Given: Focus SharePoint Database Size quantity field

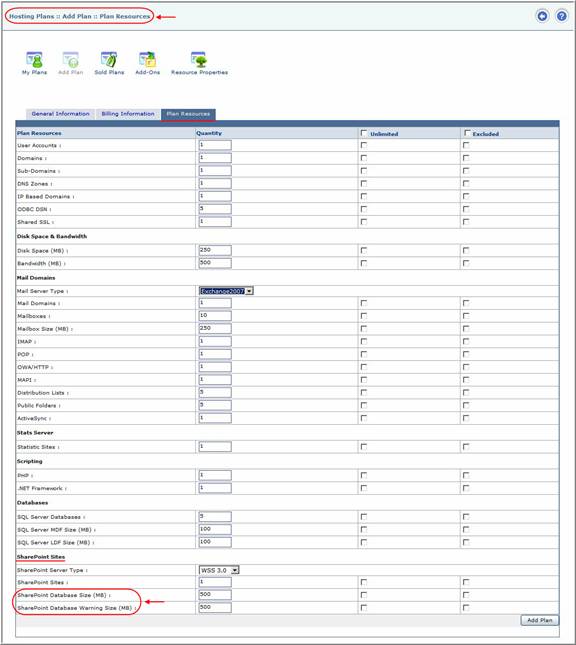Looking at the screenshot, I should [215, 595].
